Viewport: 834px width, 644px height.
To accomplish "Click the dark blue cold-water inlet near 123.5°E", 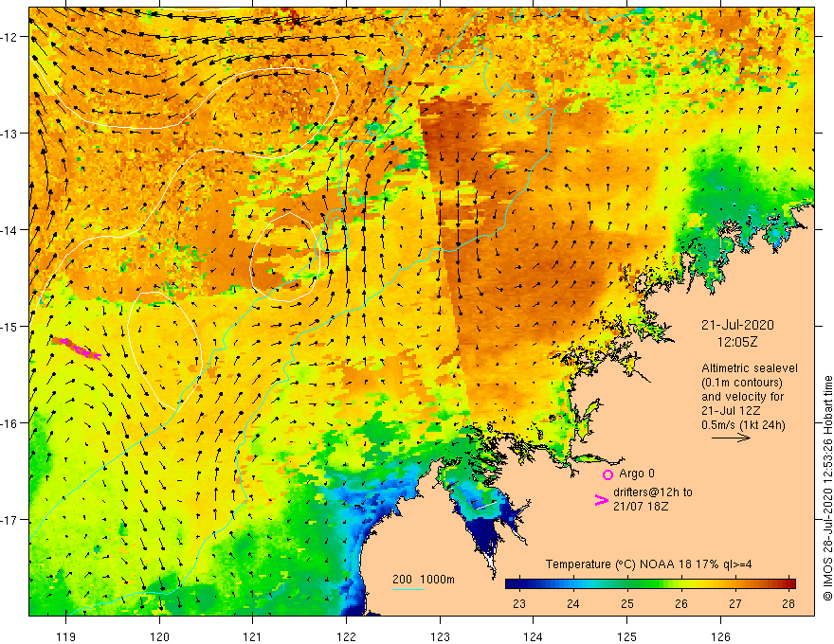I will pos(481,537).
